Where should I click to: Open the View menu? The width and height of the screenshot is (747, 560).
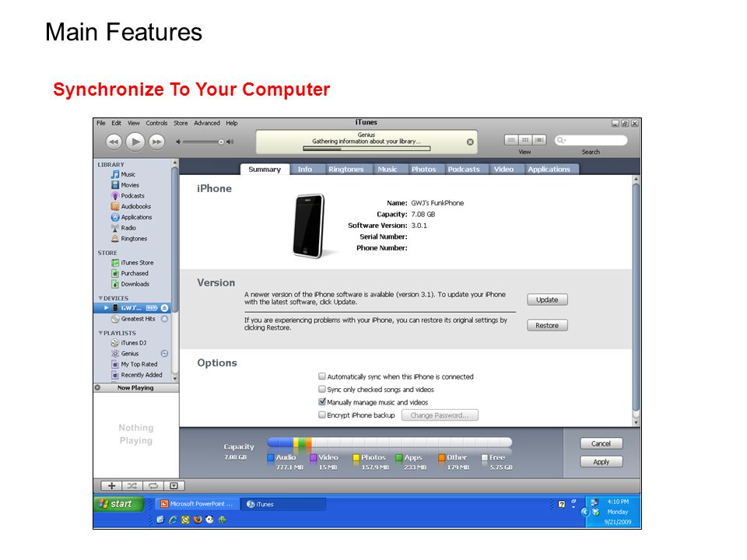click(133, 123)
